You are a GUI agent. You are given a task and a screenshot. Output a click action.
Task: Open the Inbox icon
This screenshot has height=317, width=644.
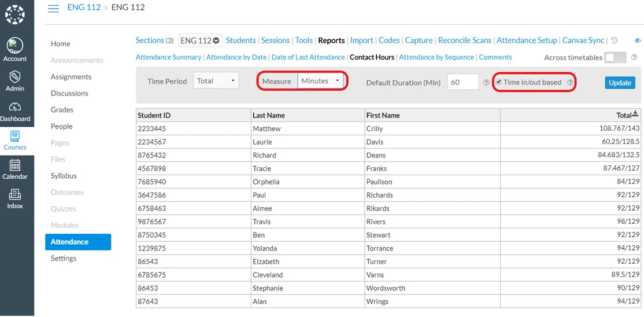pos(15,194)
